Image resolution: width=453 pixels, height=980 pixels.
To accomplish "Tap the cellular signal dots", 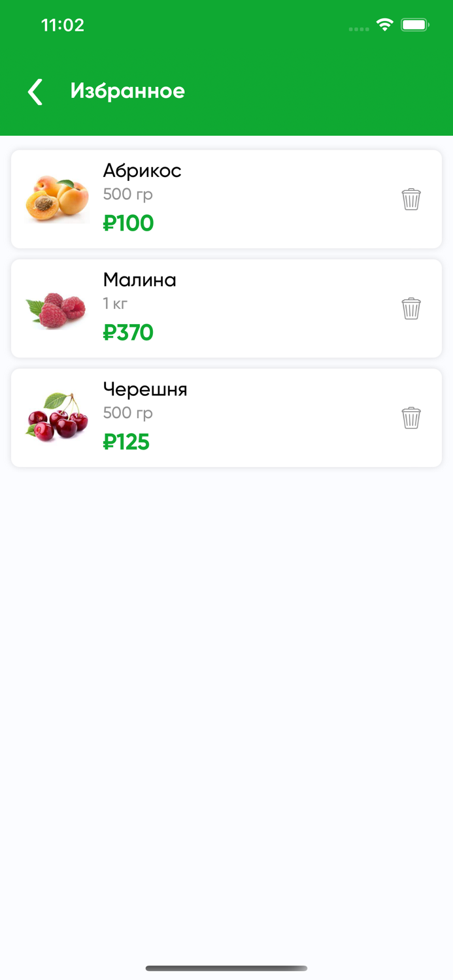I will (x=358, y=29).
